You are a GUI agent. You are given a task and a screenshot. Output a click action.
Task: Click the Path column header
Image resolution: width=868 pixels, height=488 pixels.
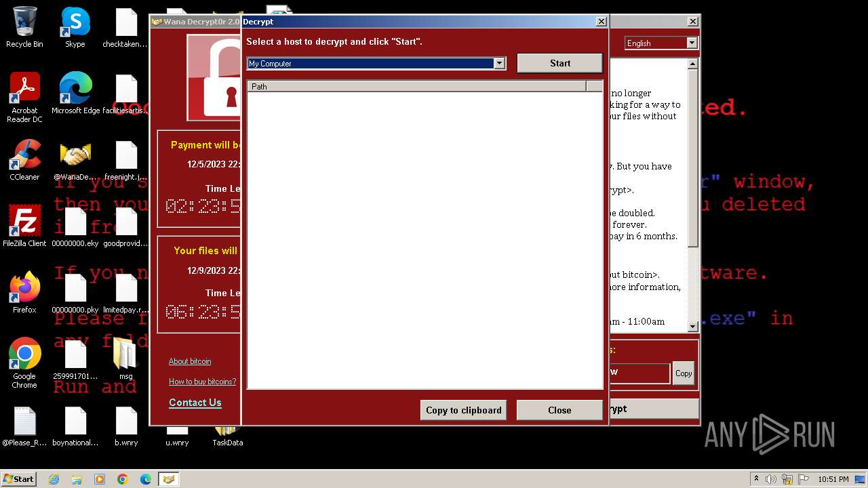[x=416, y=86]
